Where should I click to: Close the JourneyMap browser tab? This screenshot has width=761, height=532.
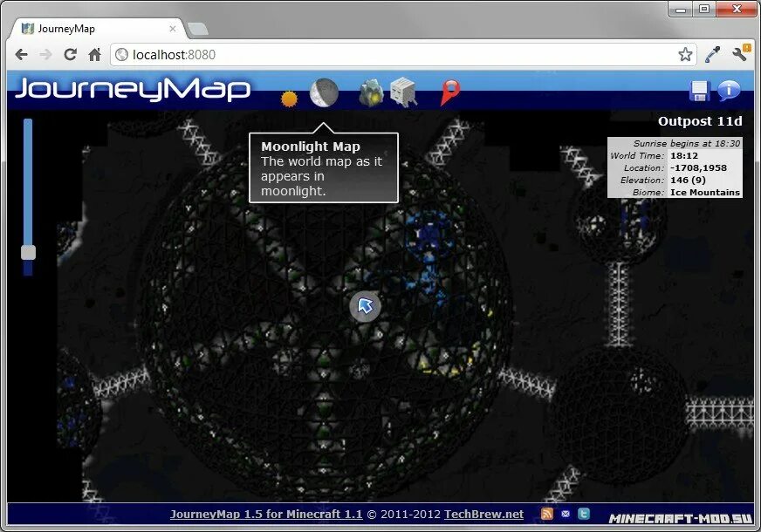(172, 29)
